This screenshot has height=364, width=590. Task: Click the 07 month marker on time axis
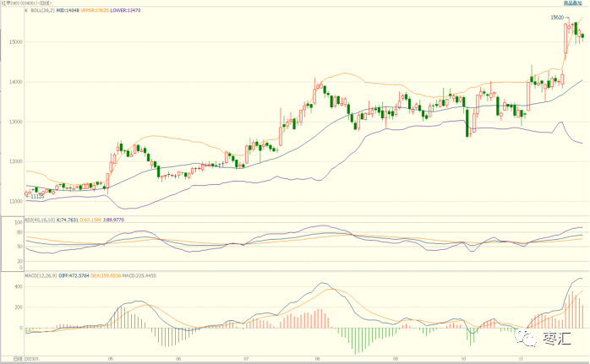pos(246,359)
